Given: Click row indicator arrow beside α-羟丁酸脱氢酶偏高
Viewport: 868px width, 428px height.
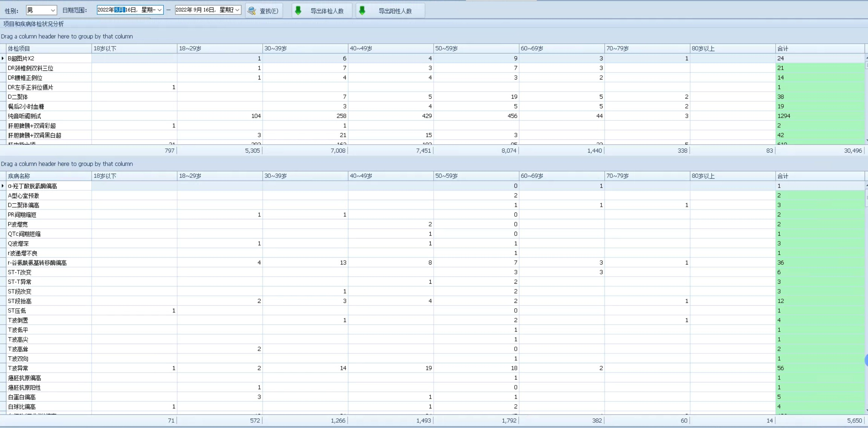Looking at the screenshot, I should [x=3, y=186].
